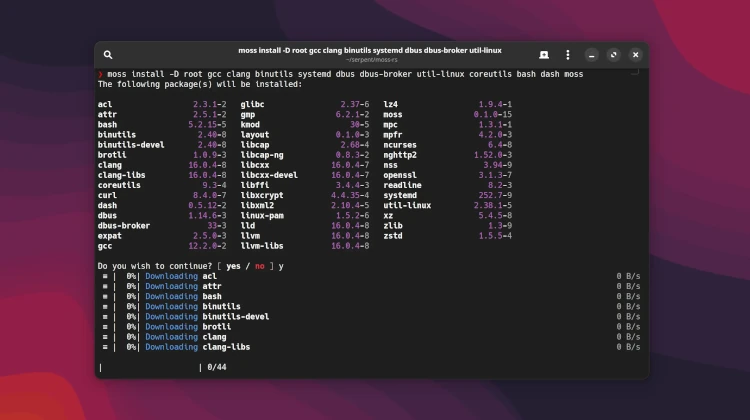Click the 'no' option in continue prompt

[x=260, y=266]
